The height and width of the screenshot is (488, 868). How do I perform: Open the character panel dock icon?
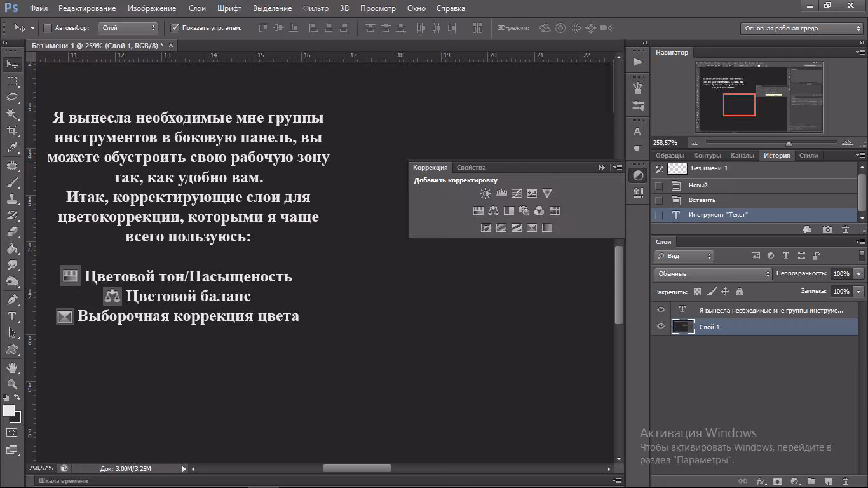638,132
